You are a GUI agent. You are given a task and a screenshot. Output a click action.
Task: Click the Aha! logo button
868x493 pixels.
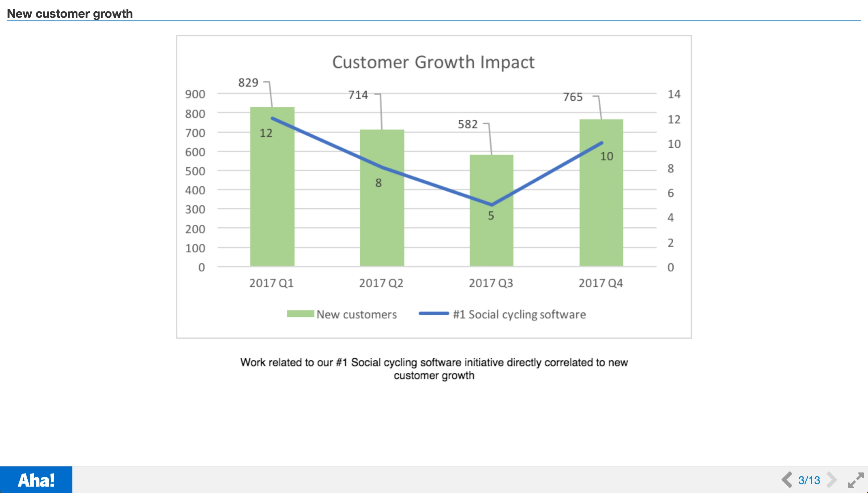point(36,480)
